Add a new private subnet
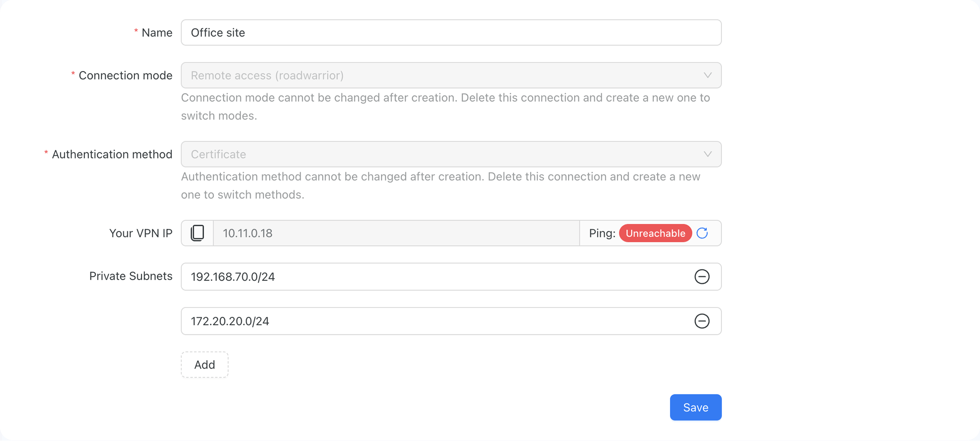 click(205, 365)
